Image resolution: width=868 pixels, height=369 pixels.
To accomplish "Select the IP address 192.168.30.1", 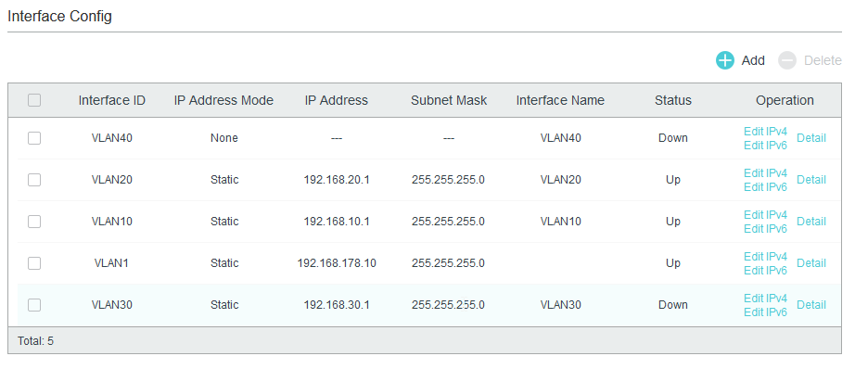I will (336, 305).
